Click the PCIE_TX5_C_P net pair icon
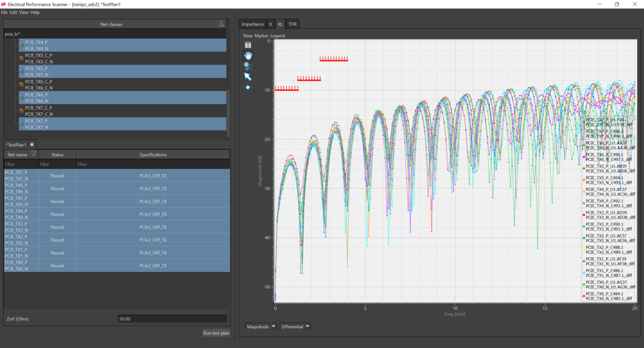 (21, 58)
